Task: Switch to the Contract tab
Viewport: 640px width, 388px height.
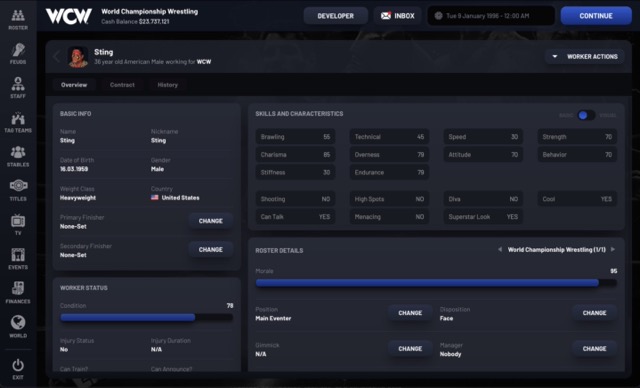Action: coord(122,85)
